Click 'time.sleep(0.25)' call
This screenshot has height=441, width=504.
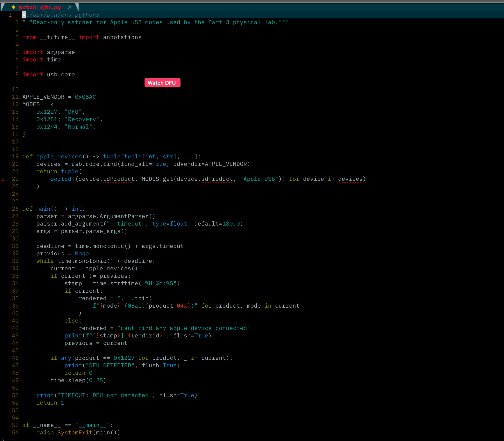(x=78, y=380)
